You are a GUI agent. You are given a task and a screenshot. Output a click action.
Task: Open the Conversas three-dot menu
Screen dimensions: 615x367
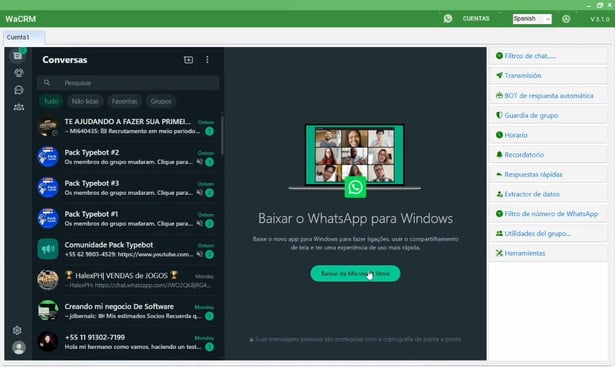click(x=207, y=60)
